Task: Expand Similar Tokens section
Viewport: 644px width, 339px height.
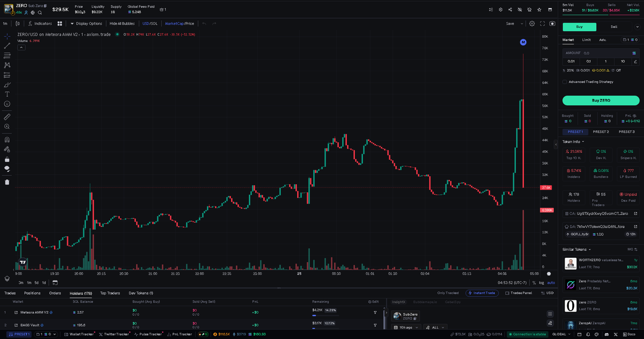Action: click(x=576, y=249)
